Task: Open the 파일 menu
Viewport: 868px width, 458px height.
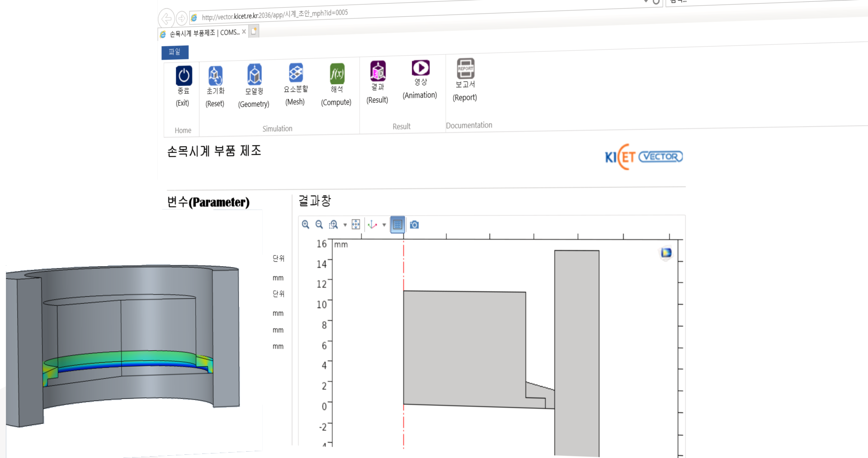Action: click(x=175, y=52)
